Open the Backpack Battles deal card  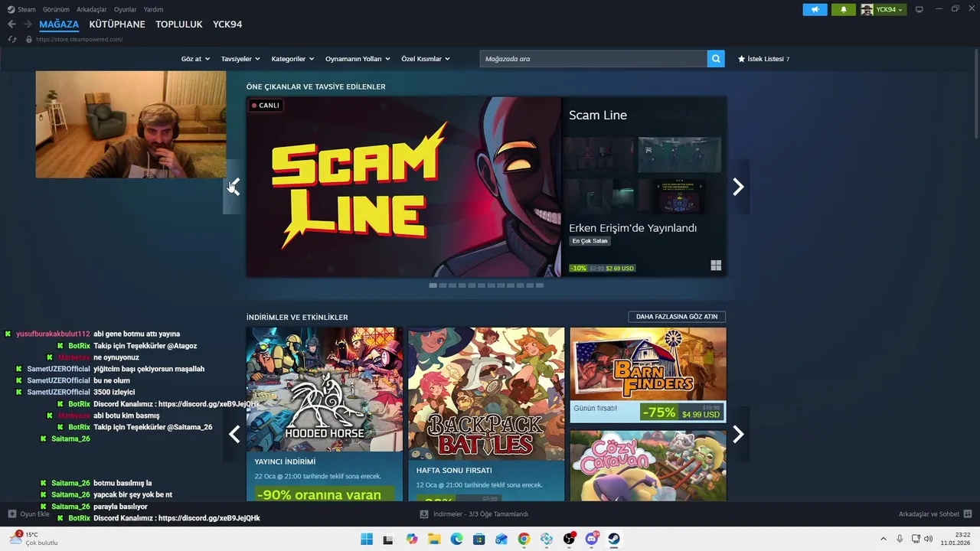coord(486,414)
